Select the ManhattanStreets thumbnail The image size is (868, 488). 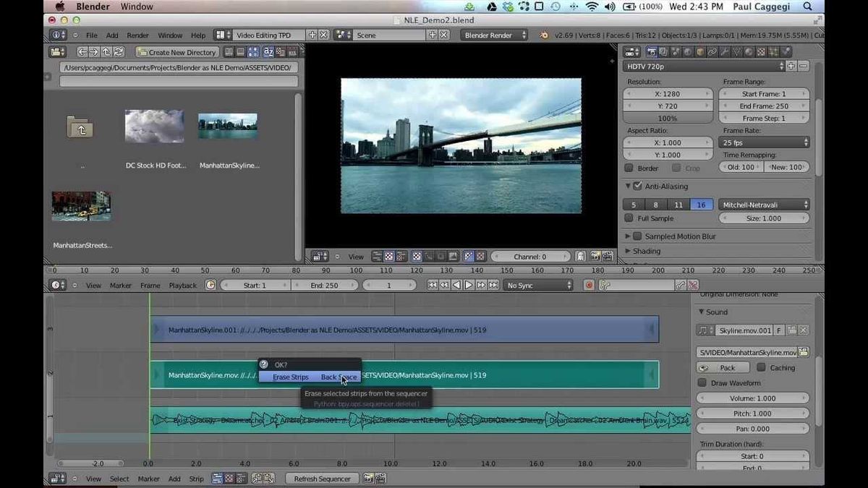[80, 206]
